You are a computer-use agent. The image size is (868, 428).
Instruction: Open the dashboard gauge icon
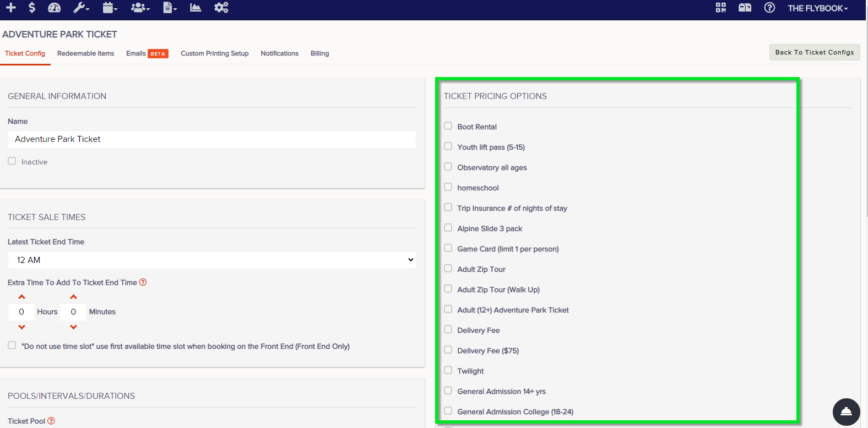[55, 8]
